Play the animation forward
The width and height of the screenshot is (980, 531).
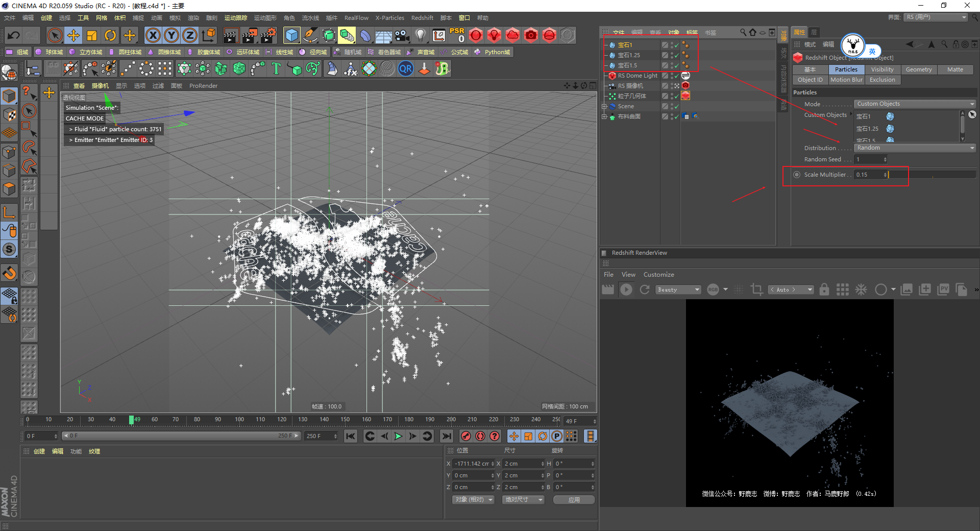(398, 436)
